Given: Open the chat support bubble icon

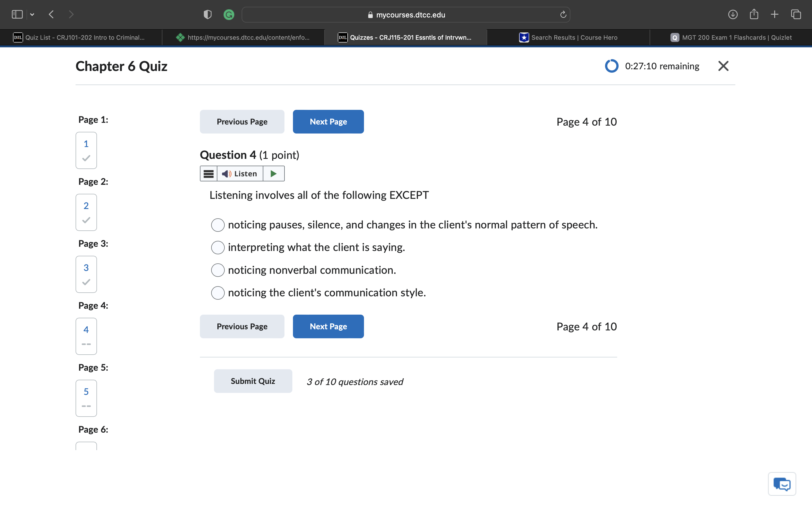Looking at the screenshot, I should tap(782, 484).
